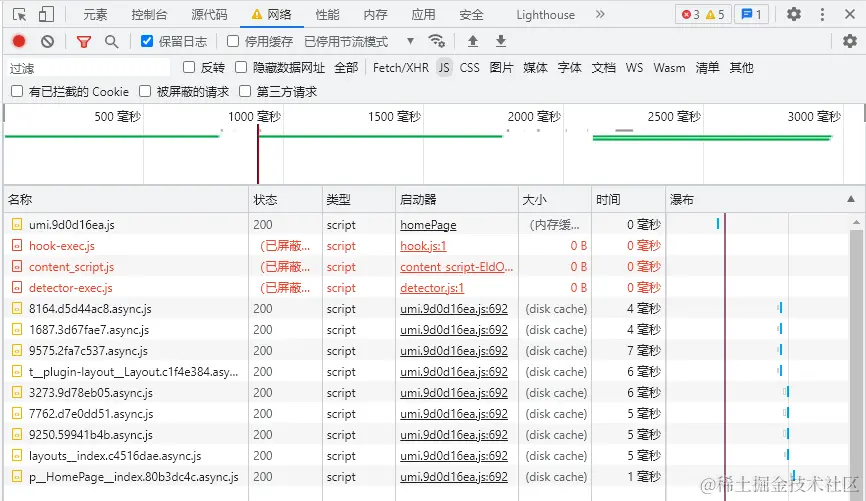The image size is (866, 501).
Task: Show 全部 request types
Action: coord(346,67)
